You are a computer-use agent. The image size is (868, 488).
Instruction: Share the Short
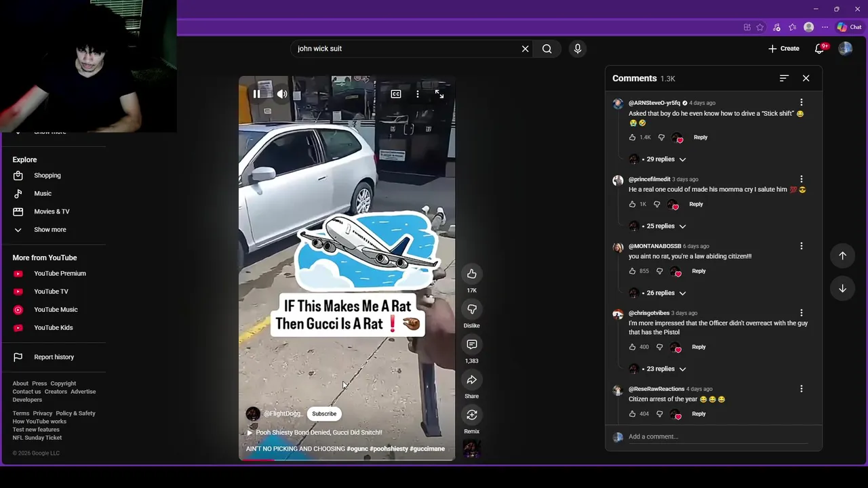coord(471,380)
